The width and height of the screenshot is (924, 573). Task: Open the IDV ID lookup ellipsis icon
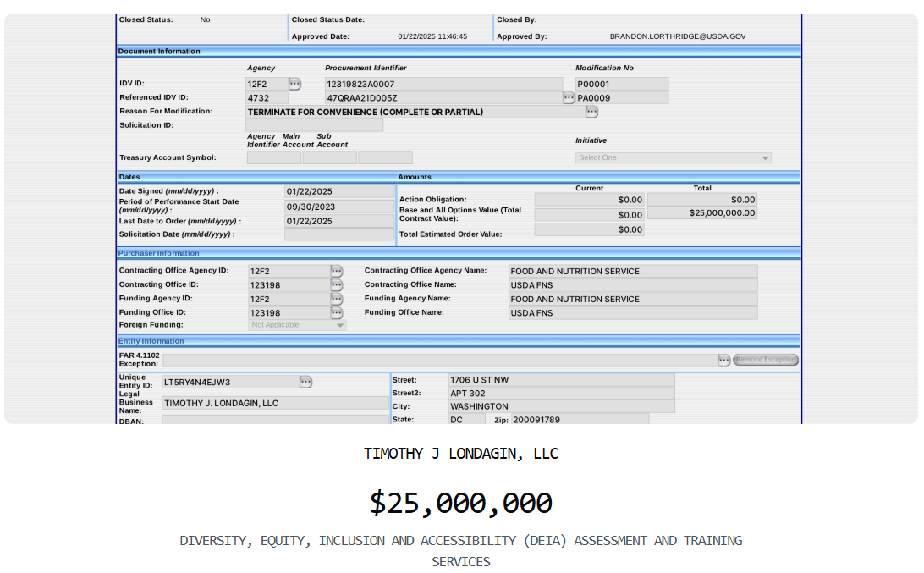[x=295, y=83]
